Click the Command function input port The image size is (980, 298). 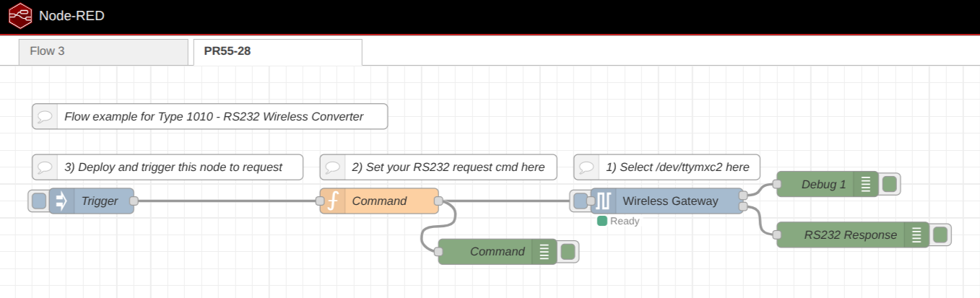coord(321,201)
